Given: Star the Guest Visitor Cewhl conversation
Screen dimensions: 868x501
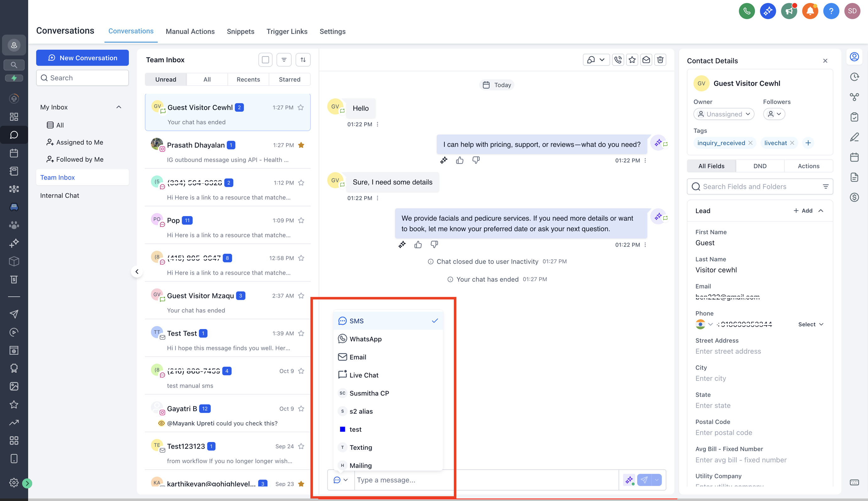Looking at the screenshot, I should pos(301,107).
